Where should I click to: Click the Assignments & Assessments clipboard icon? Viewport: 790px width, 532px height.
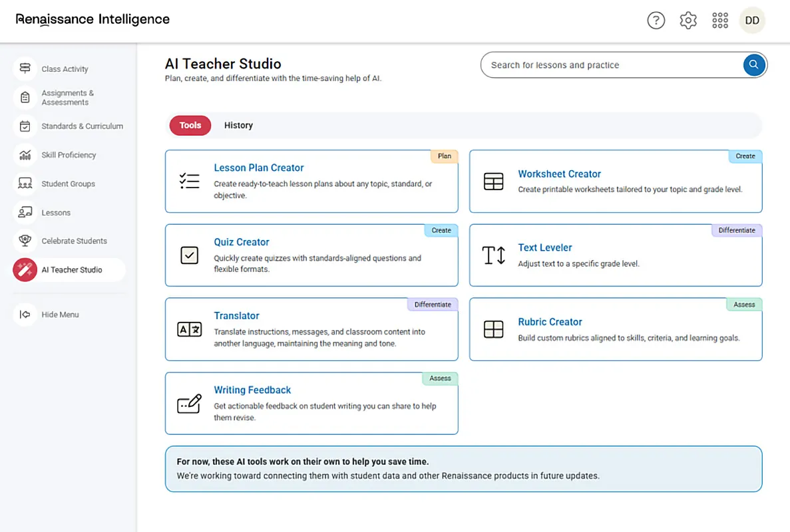25,98
